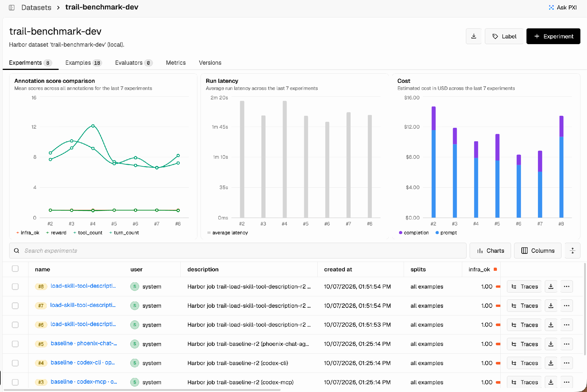Screen dimensions: 587x392
Task: Toggle average latency legend entry
Action: pos(228,233)
